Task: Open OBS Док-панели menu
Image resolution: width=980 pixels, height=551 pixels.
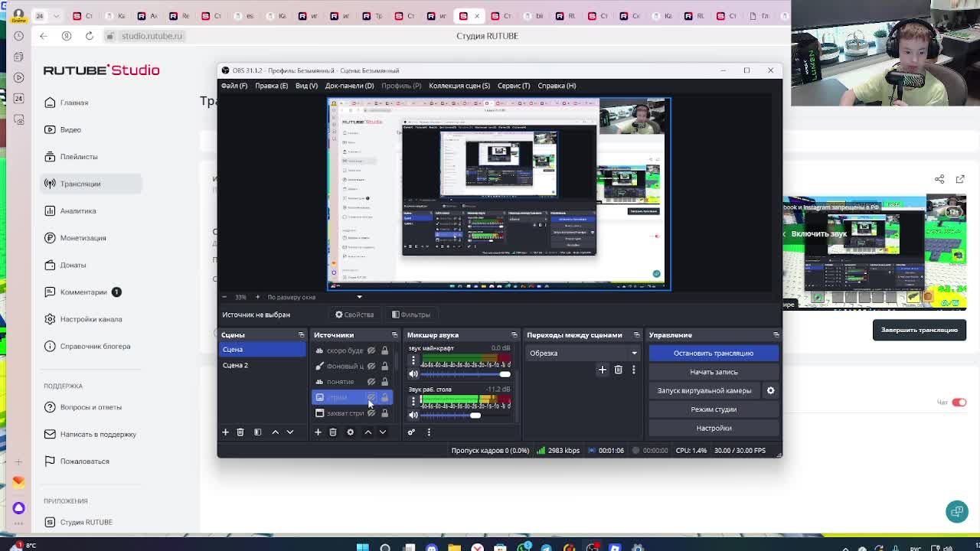Action: [349, 86]
